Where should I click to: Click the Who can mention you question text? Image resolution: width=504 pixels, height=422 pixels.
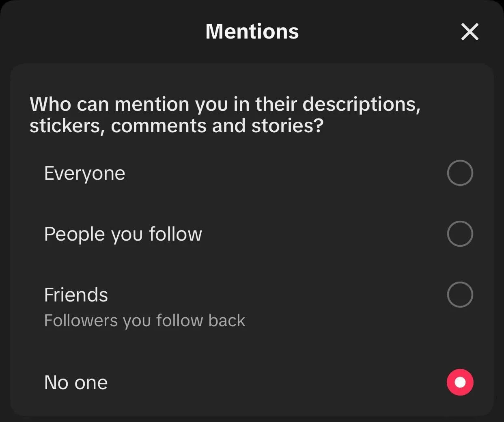[x=225, y=115]
